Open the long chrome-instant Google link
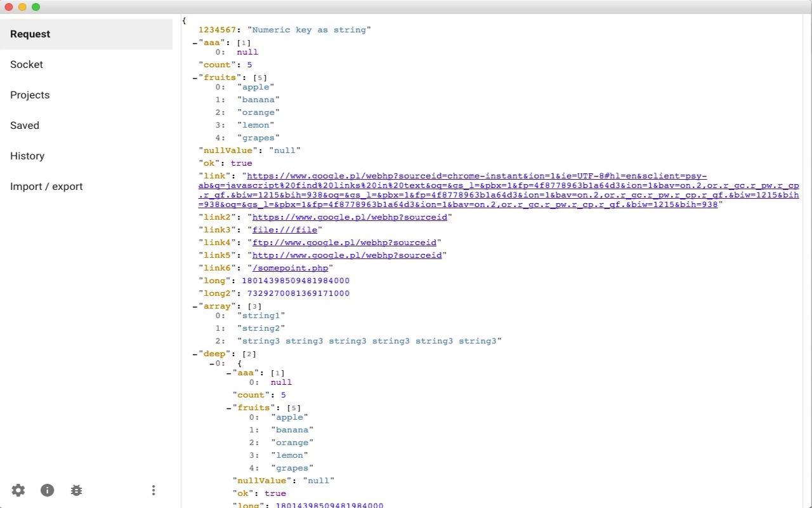 pyautogui.click(x=499, y=190)
